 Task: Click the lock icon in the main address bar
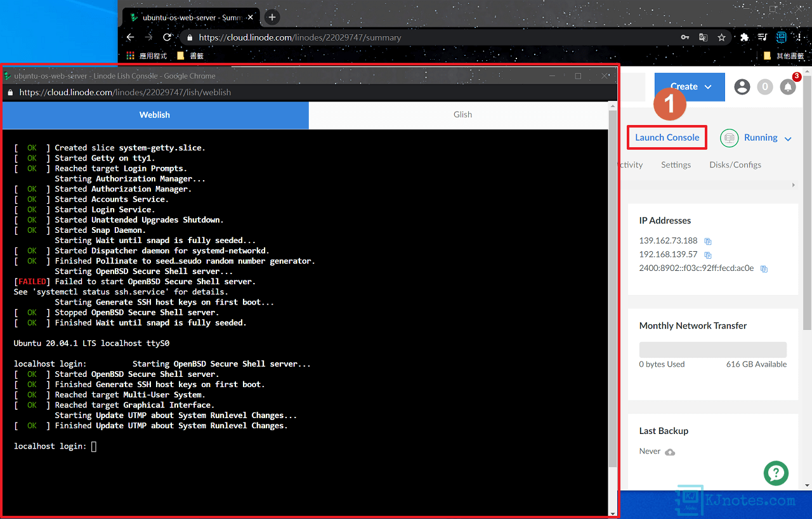click(x=189, y=37)
